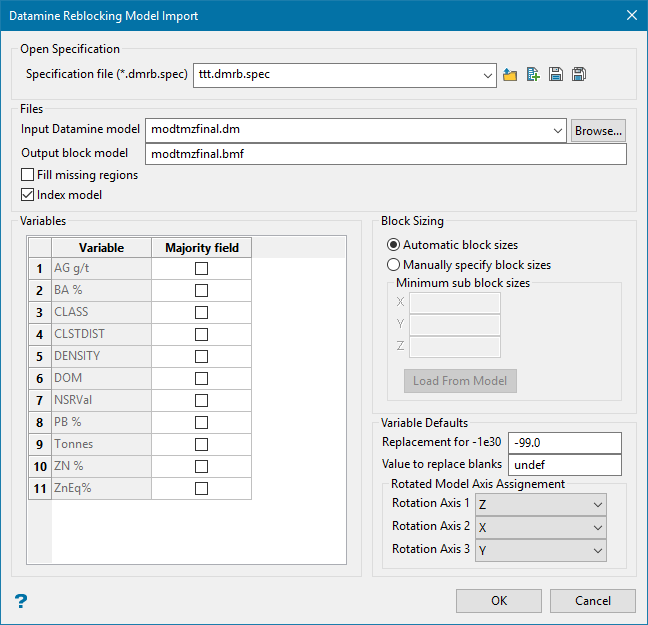This screenshot has width=648, height=625.
Task: Uncheck the Index model option
Action: pyautogui.click(x=27, y=195)
